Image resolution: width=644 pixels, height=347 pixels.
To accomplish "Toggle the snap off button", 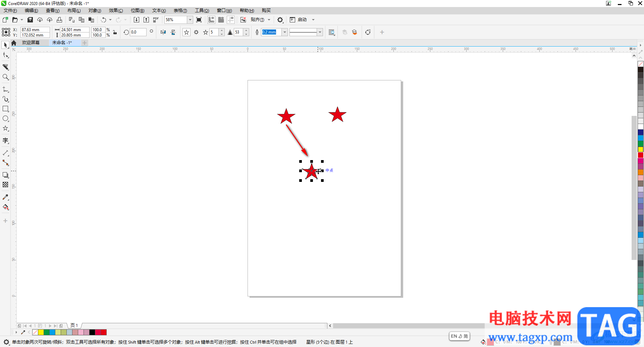I will 243,20.
